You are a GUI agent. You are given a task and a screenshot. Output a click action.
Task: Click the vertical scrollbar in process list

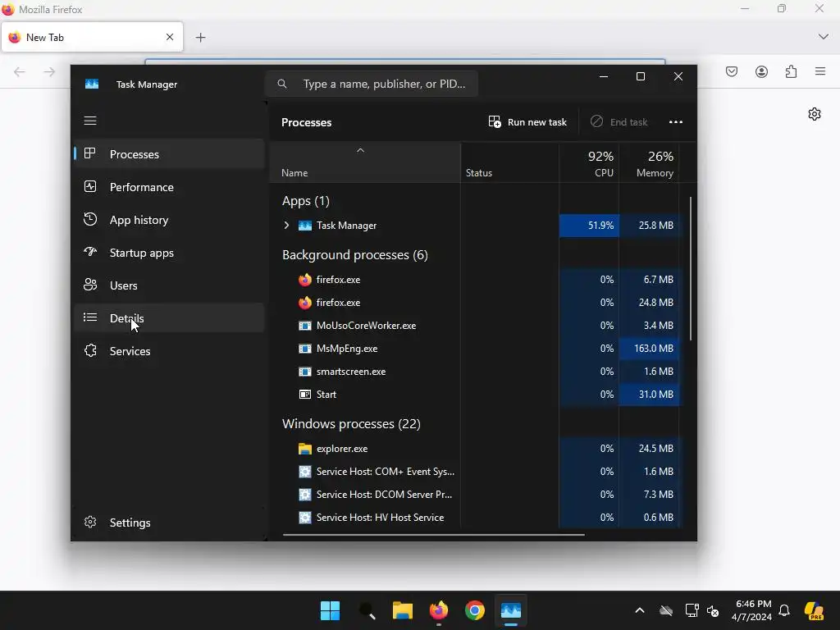pos(691,268)
